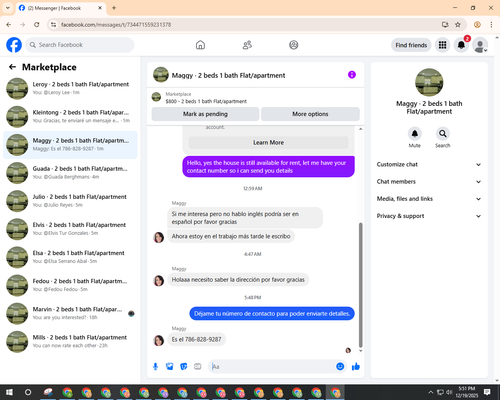
Task: Click Mark as pending button
Action: [x=205, y=114]
